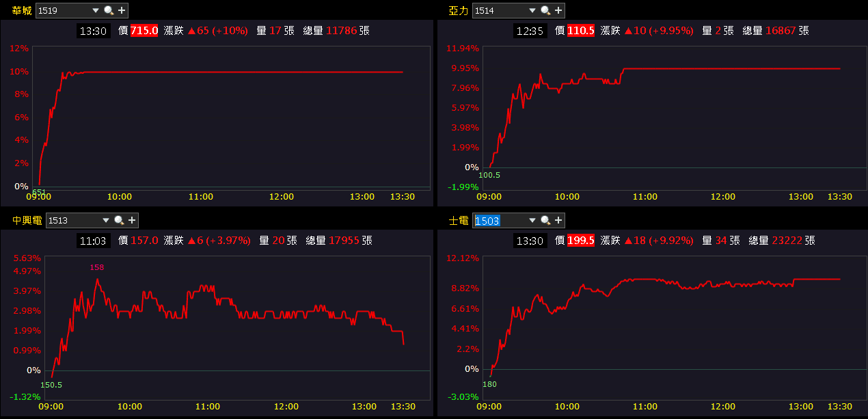Click the search magnifier next to code 1519
Screen dimensions: 868x419
coord(108,10)
